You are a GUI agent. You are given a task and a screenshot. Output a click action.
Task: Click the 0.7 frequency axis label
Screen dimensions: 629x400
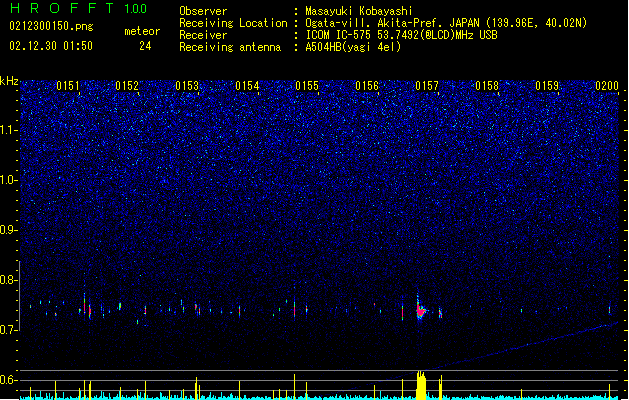click(x=8, y=330)
